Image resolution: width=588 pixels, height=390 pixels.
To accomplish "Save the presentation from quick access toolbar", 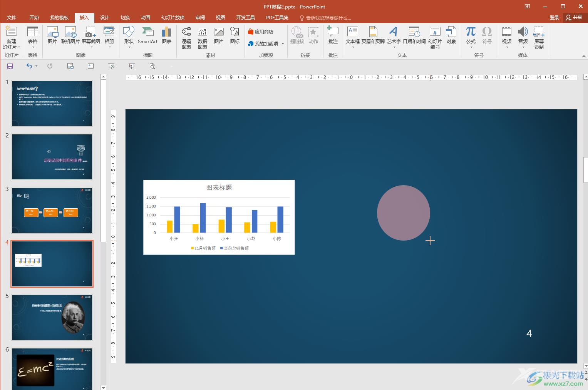I will [x=10, y=66].
